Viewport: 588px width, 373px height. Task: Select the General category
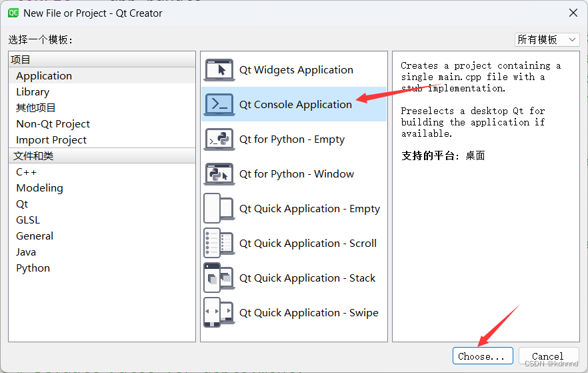[x=101, y=236]
